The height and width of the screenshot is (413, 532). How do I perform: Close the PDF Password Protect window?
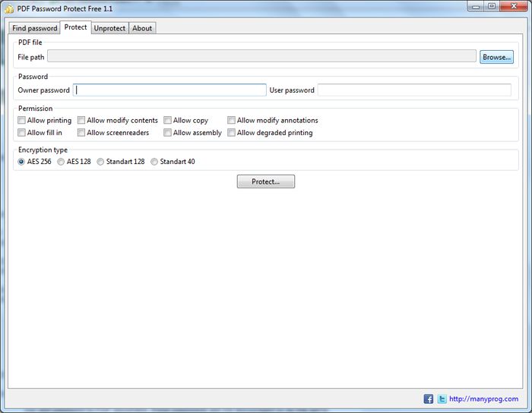coord(514,6)
